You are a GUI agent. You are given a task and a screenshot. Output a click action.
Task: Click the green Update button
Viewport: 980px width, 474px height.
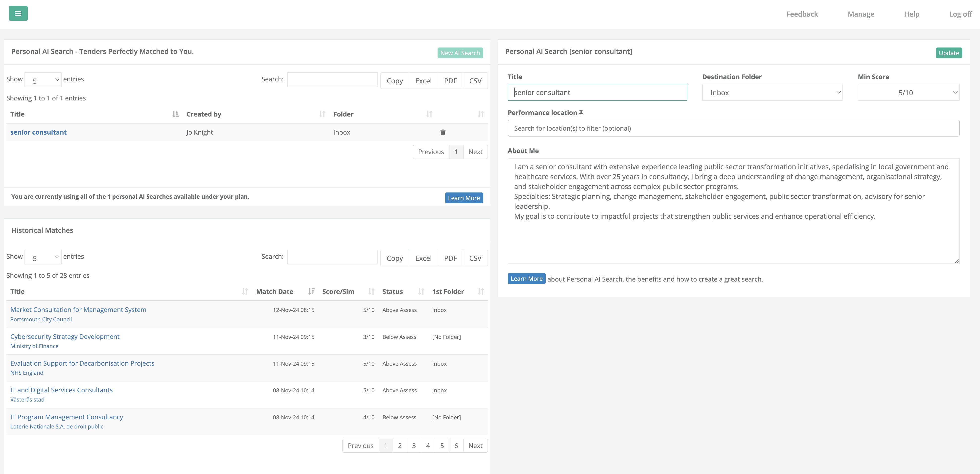[948, 53]
